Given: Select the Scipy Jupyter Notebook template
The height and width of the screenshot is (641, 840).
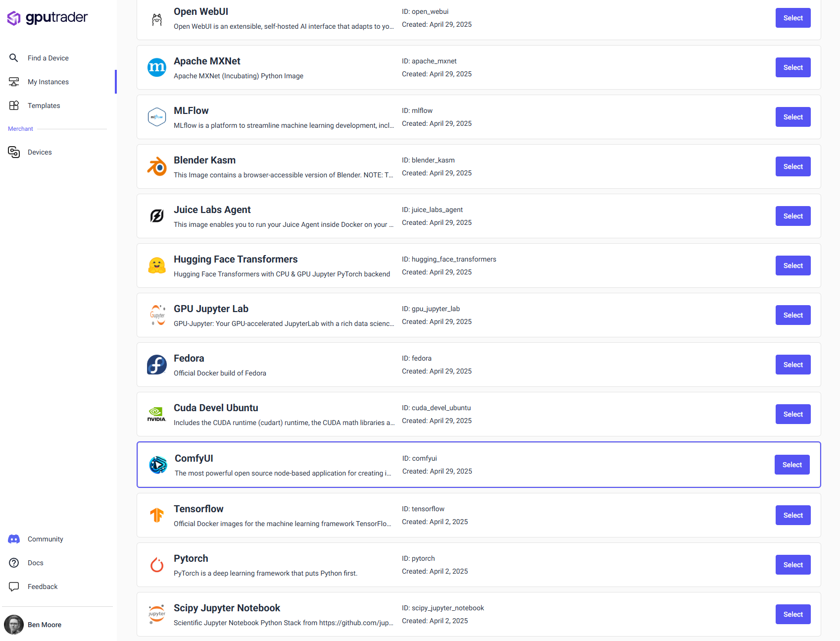Looking at the screenshot, I should point(793,614).
